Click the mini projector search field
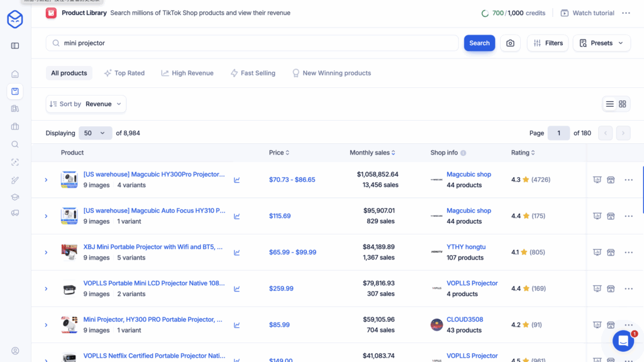The image size is (644, 362). [x=252, y=43]
